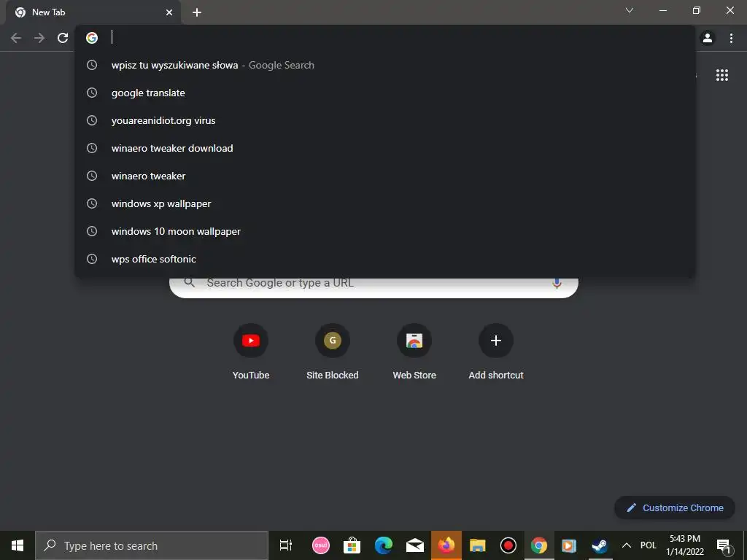Screen dimensions: 747x560
Task: Select the 'wps office softonic' suggestion
Action: [x=385, y=259]
